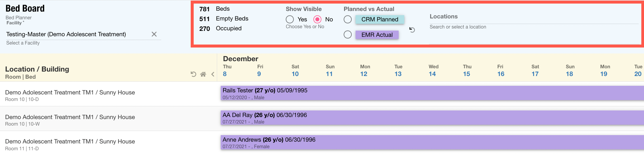Screen dimensions: 644x155
Task: Open the Locations search dropdown
Action: pos(533,27)
